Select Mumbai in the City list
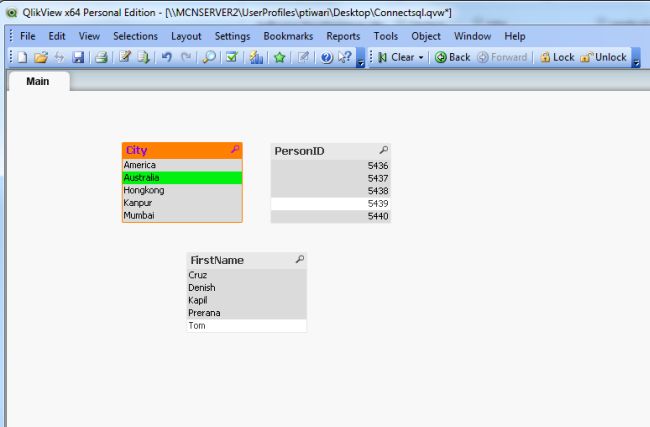The width and height of the screenshot is (650, 427). pos(182,216)
